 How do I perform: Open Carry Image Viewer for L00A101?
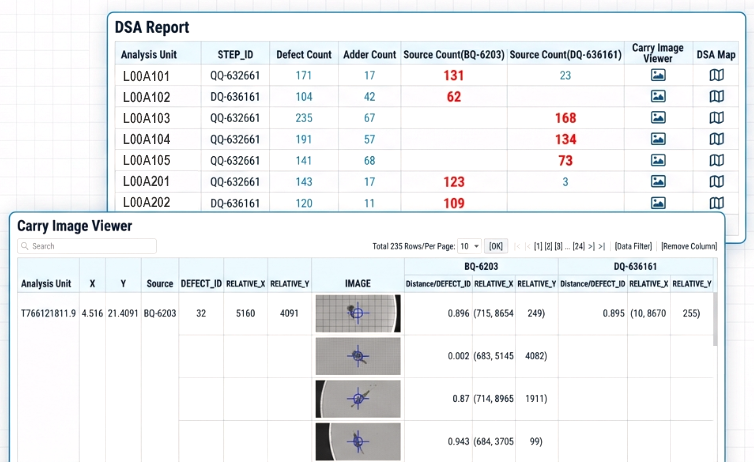(x=657, y=75)
